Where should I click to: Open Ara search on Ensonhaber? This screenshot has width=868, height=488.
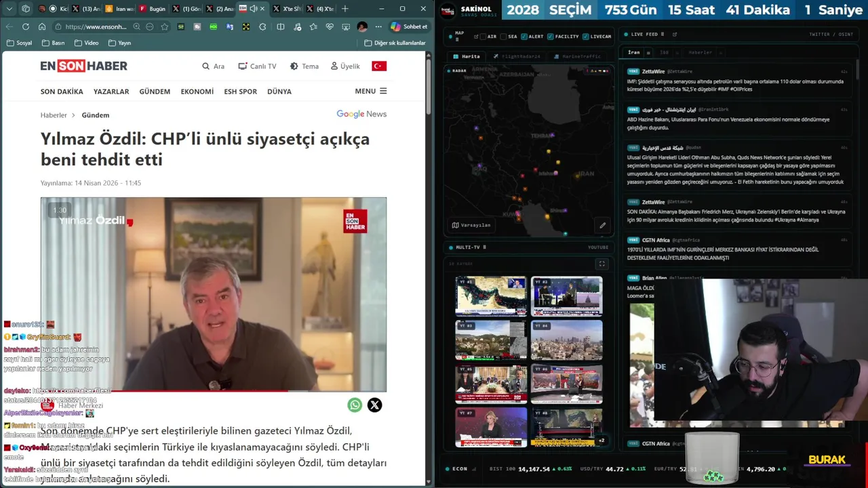[213, 66]
